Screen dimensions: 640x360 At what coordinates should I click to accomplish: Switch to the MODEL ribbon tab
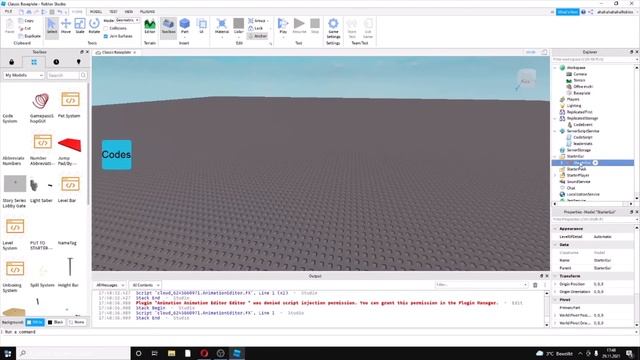[x=96, y=12]
